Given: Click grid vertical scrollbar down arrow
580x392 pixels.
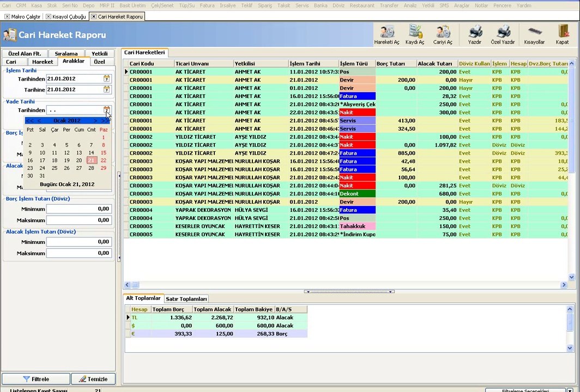Looking at the screenshot, I should click(x=571, y=277).
